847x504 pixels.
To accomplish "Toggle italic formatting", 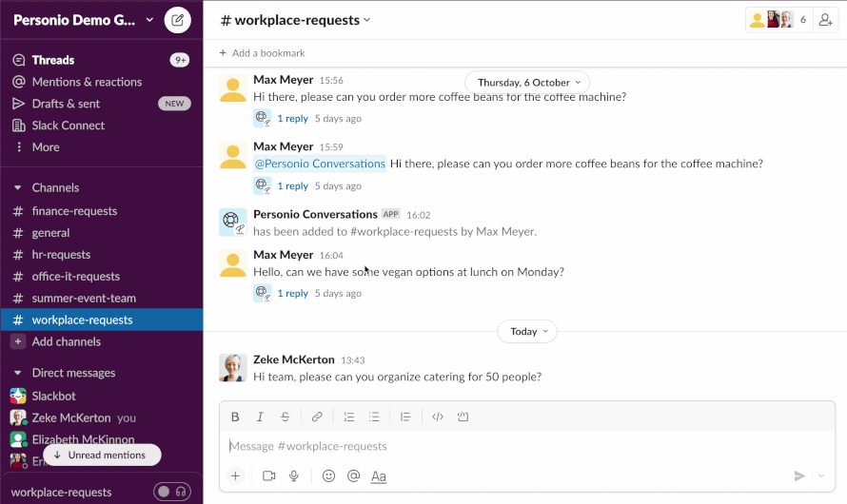I will click(x=260, y=417).
